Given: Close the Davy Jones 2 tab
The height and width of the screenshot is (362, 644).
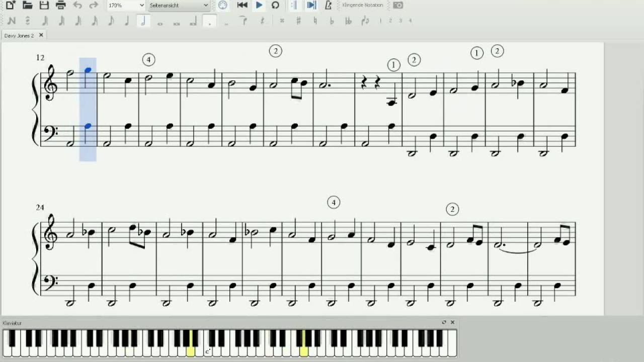Looking at the screenshot, I should point(41,35).
